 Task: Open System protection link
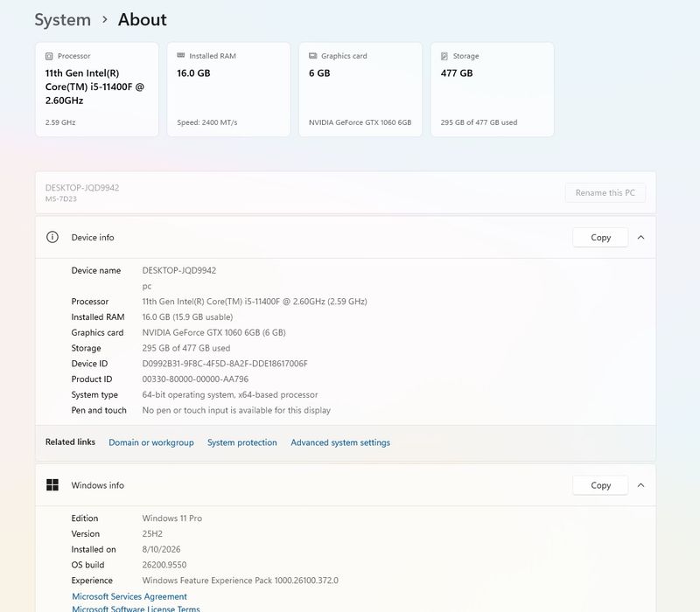pos(242,442)
